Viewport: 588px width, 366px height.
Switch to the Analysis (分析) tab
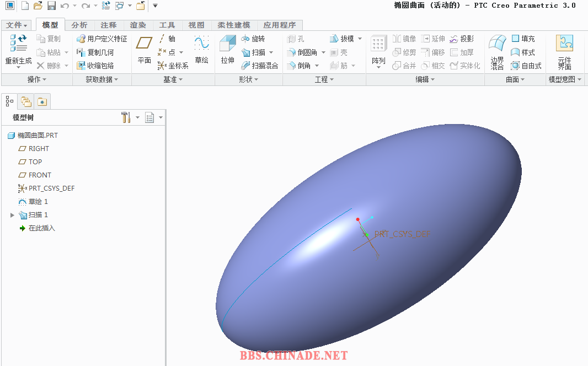pos(79,25)
